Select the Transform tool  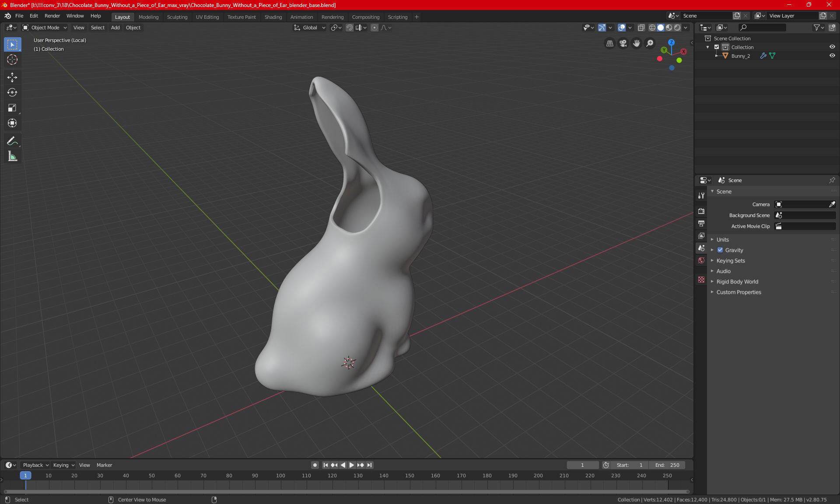(12, 123)
